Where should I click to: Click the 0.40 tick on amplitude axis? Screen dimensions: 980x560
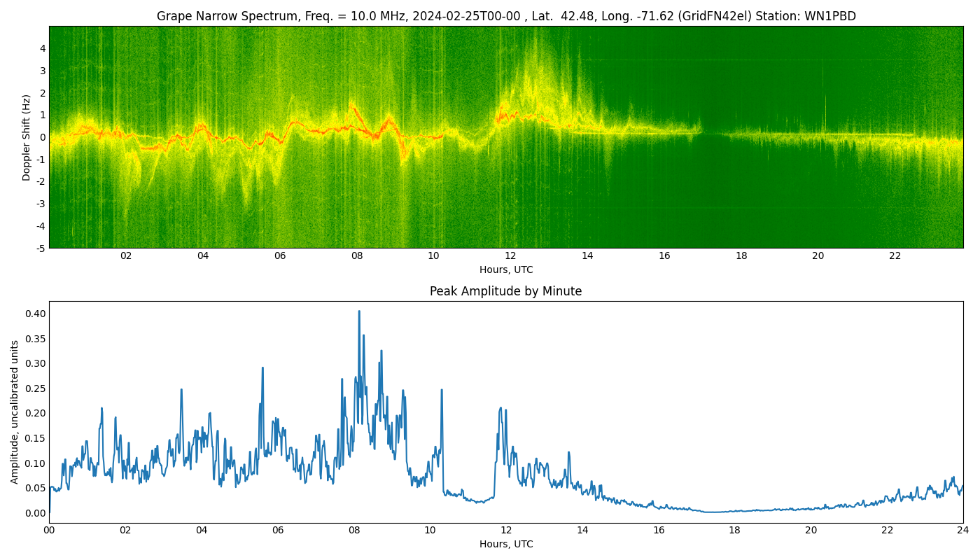click(35, 314)
